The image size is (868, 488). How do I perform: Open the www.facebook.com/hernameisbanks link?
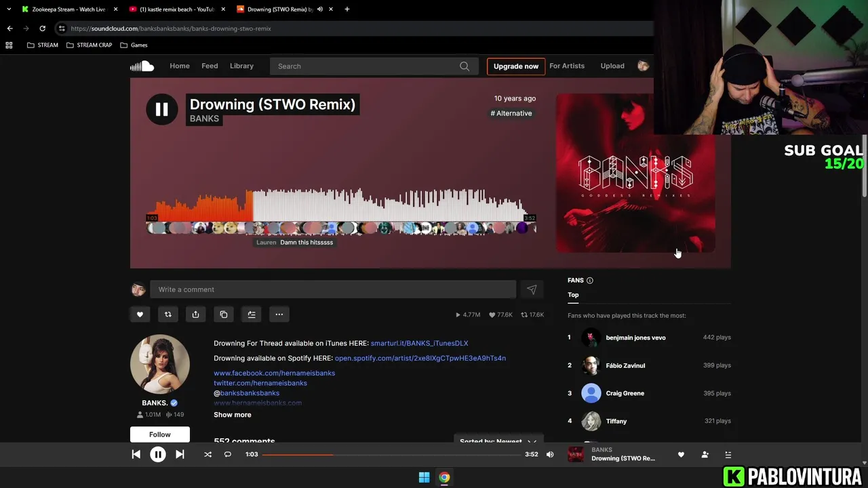tap(274, 373)
